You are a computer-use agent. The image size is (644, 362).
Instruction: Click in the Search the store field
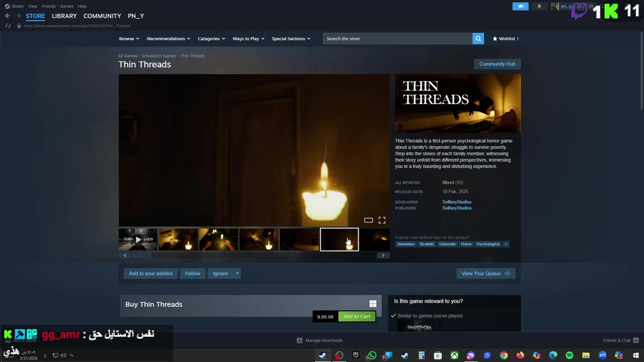(x=397, y=39)
